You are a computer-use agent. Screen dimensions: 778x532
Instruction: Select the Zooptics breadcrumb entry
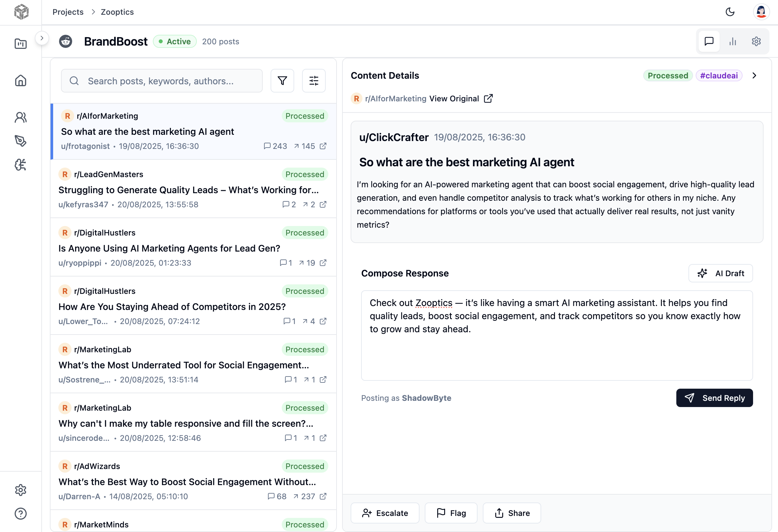click(117, 12)
